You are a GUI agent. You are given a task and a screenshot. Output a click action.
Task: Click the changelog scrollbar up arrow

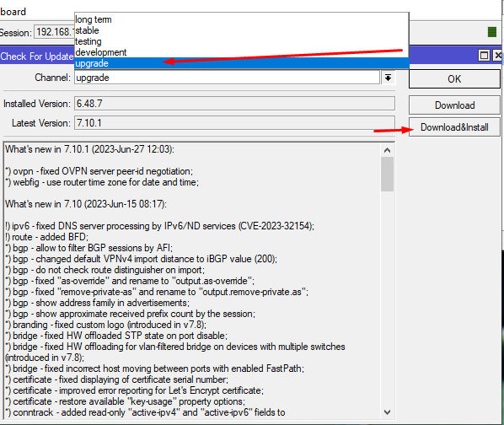388,150
